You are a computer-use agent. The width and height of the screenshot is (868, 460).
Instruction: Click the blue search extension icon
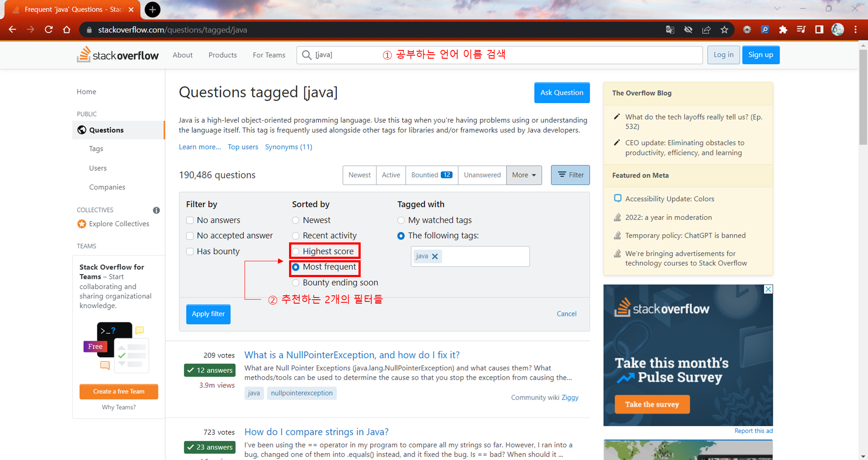765,30
